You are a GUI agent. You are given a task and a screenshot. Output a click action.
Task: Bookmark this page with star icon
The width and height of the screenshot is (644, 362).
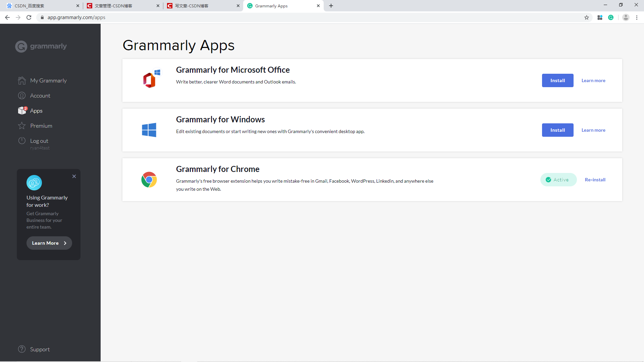pos(587,17)
